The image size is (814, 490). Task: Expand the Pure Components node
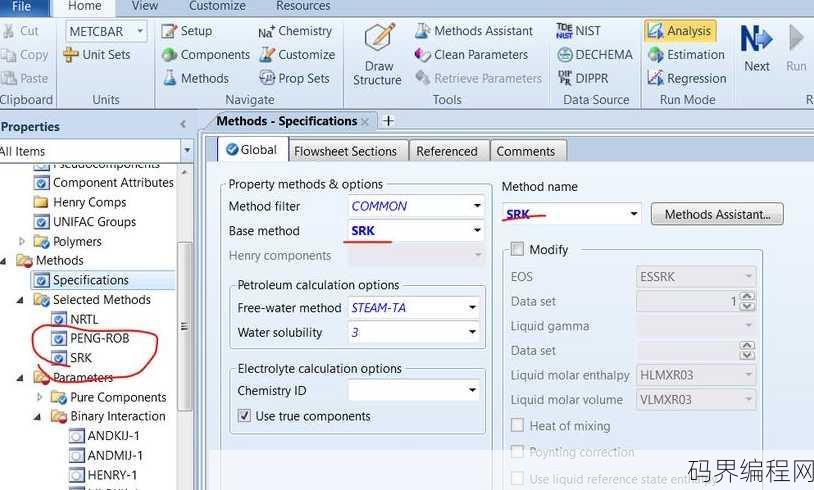[x=39, y=397]
